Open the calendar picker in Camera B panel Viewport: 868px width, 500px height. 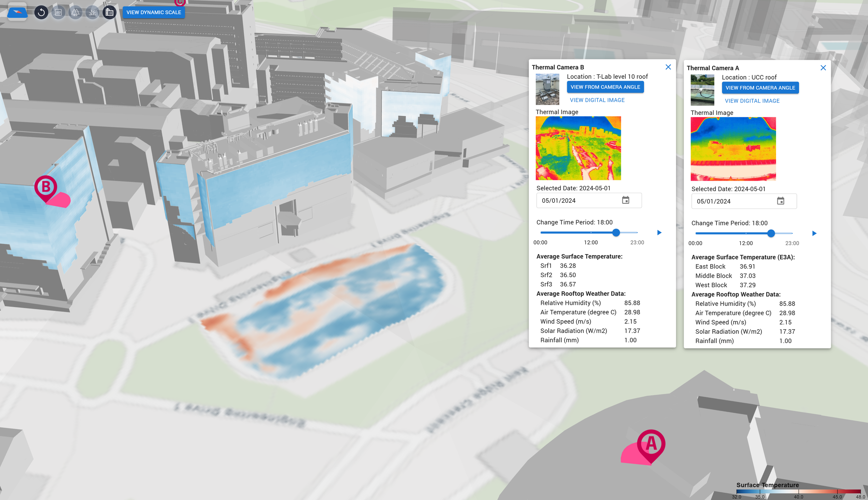pos(625,200)
